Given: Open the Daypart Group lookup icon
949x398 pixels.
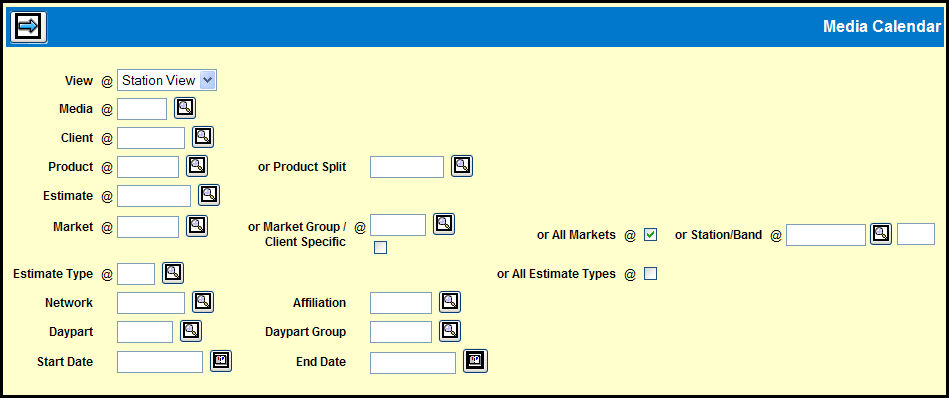Looking at the screenshot, I should coord(450,331).
